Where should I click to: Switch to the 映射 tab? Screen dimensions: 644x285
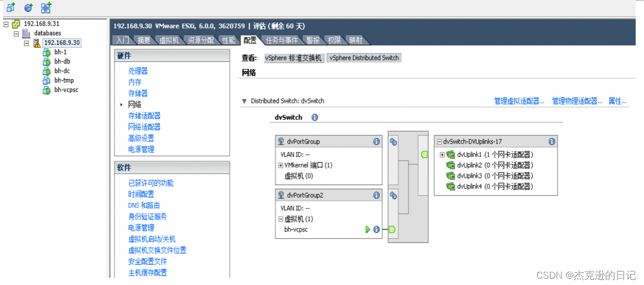pyautogui.click(x=356, y=40)
